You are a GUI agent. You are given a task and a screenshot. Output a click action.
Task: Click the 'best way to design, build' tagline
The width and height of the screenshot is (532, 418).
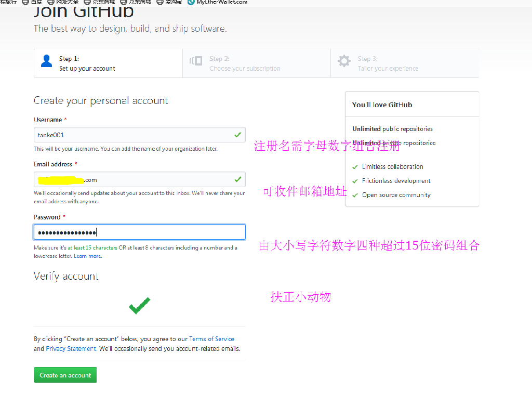pyautogui.click(x=130, y=29)
